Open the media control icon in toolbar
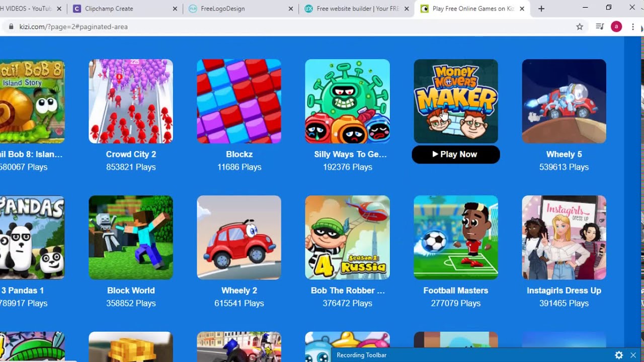Image resolution: width=644 pixels, height=362 pixels. [600, 27]
